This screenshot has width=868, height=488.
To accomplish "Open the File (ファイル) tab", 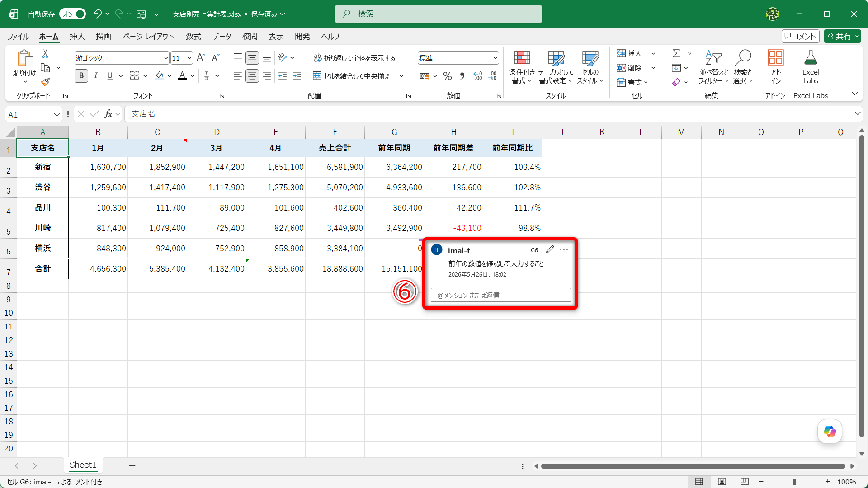I will pyautogui.click(x=18, y=36).
